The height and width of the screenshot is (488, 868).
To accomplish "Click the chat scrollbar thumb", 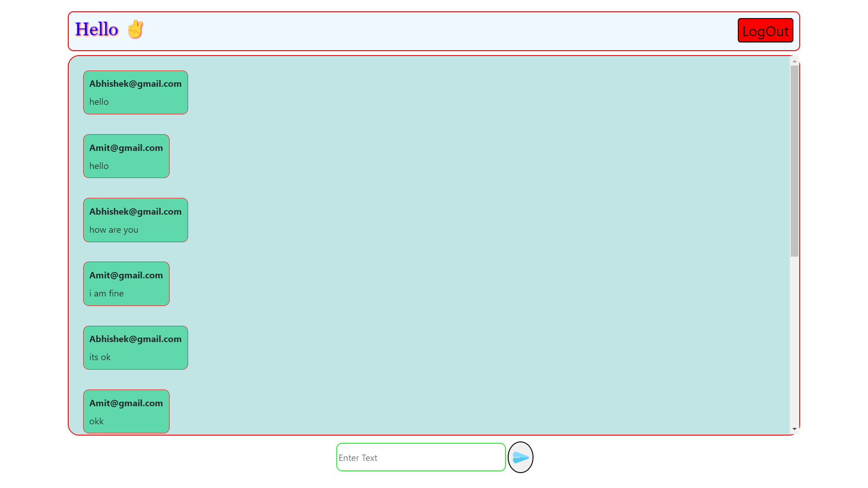I will pos(794,160).
